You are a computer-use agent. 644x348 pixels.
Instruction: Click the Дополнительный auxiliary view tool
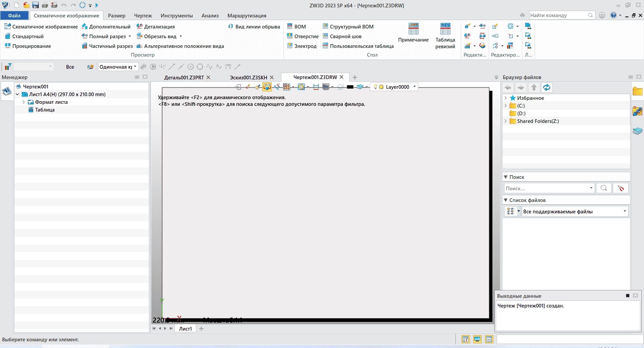coord(106,26)
